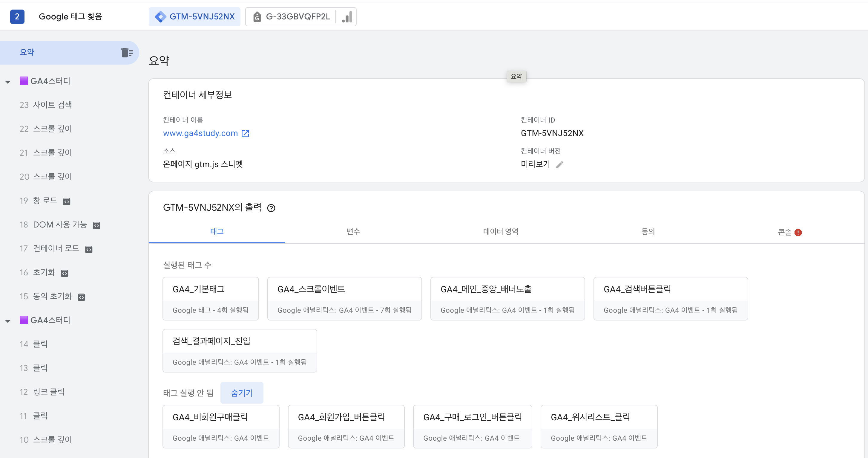Switch to the 변수 tab
868x458 pixels.
pos(353,231)
